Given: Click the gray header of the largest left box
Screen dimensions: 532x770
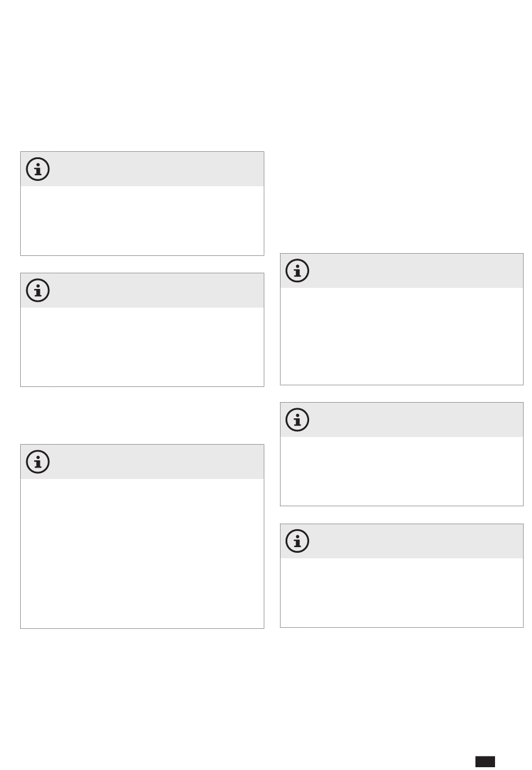Looking at the screenshot, I should click(142, 462).
